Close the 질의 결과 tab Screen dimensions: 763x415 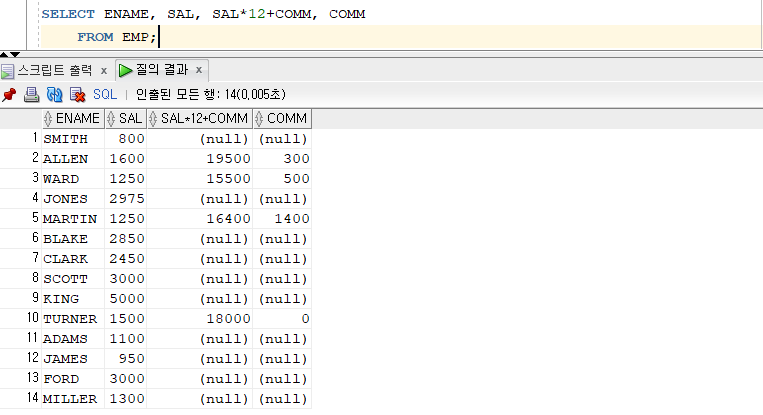tap(199, 70)
